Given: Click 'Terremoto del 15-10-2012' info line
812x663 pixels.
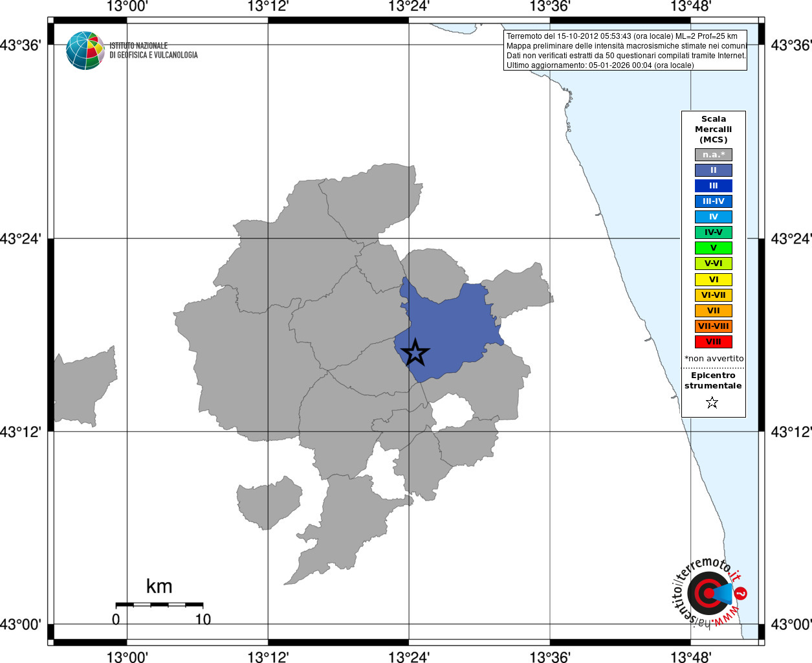Looking at the screenshot, I should [622, 36].
